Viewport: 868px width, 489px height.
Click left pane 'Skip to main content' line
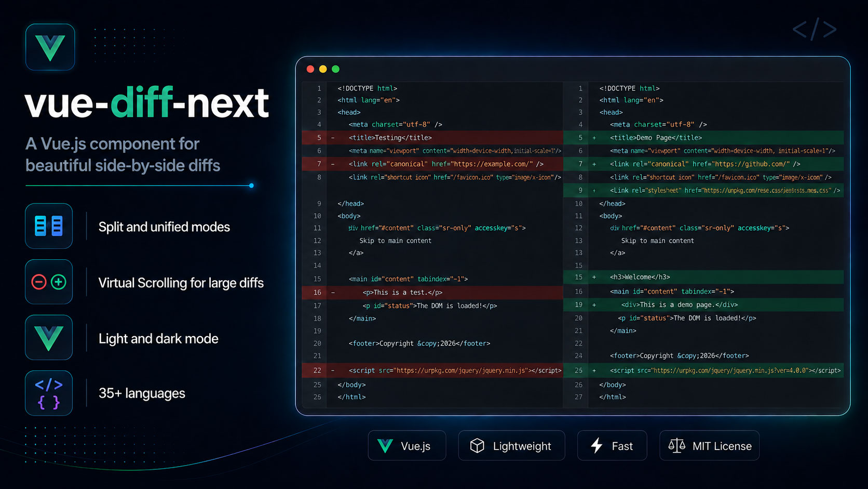[396, 241]
